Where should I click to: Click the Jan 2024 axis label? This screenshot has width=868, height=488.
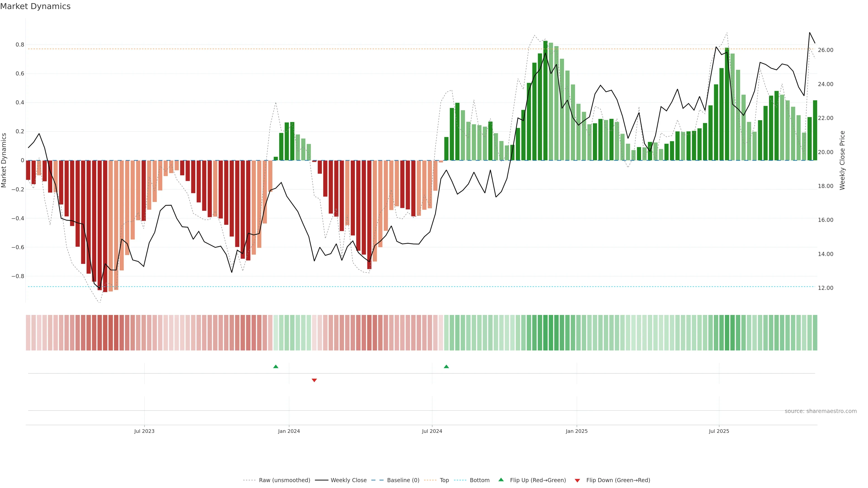(289, 431)
